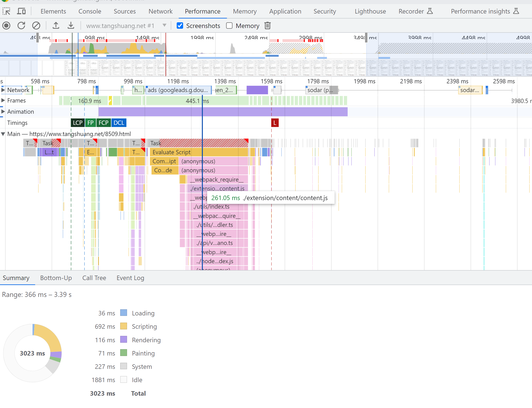The height and width of the screenshot is (408, 532).
Task: Clear the performance recording
Action: 36,25
